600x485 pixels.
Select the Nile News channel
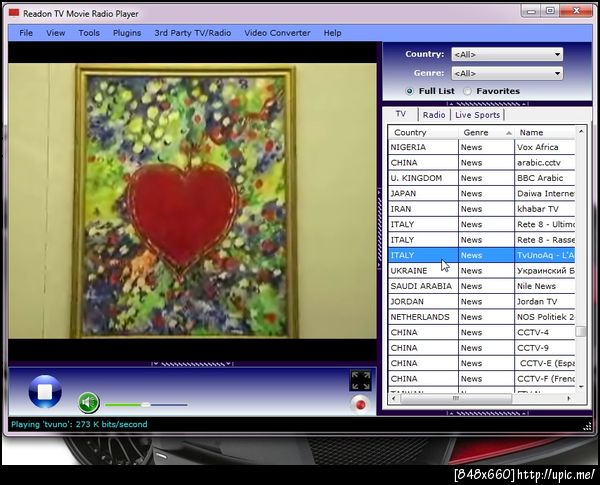(481, 286)
